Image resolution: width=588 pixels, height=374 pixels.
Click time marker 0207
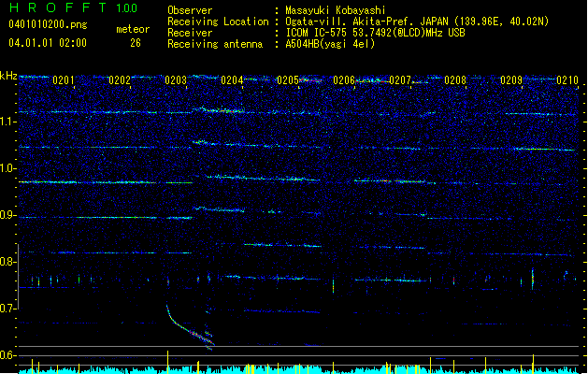pyautogui.click(x=400, y=80)
